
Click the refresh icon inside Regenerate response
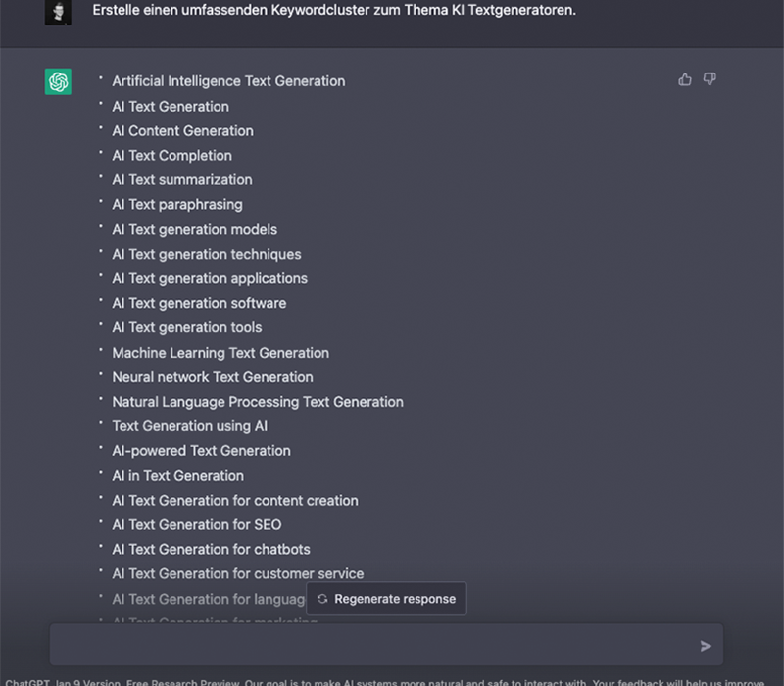[321, 599]
